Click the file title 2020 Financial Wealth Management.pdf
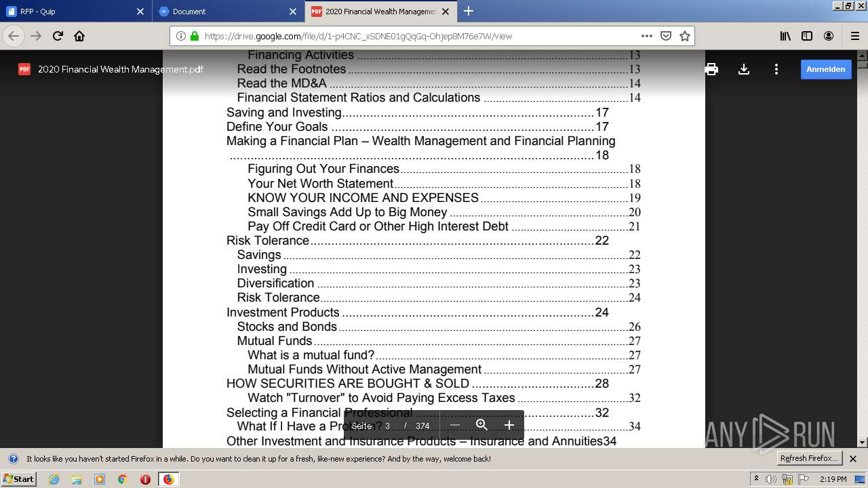Viewport: 868px width, 488px height. 121,69
